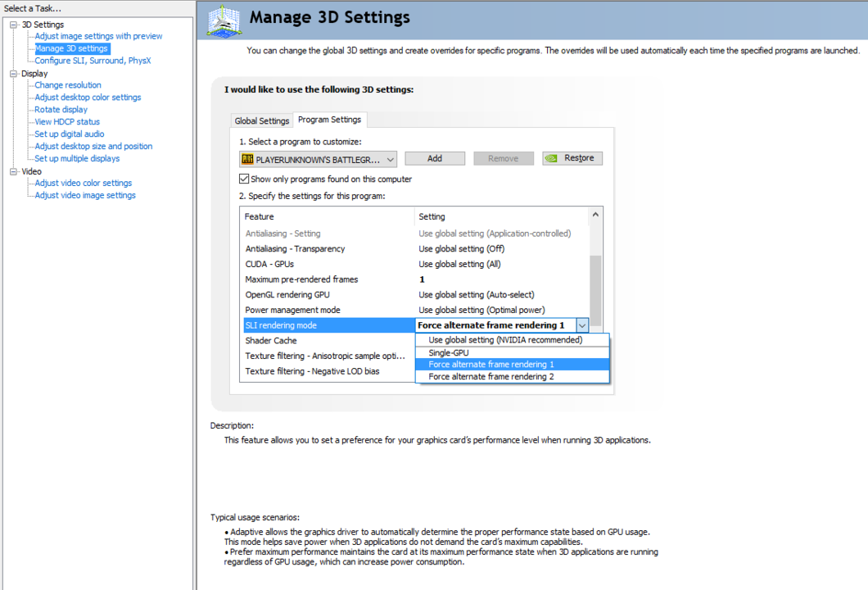Click the NVIDIA logo on Restore button
This screenshot has height=590, width=868.
551,158
